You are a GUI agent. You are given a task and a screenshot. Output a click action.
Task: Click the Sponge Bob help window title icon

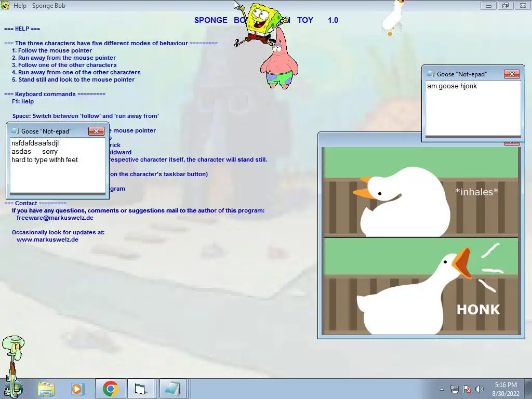click(x=5, y=5)
